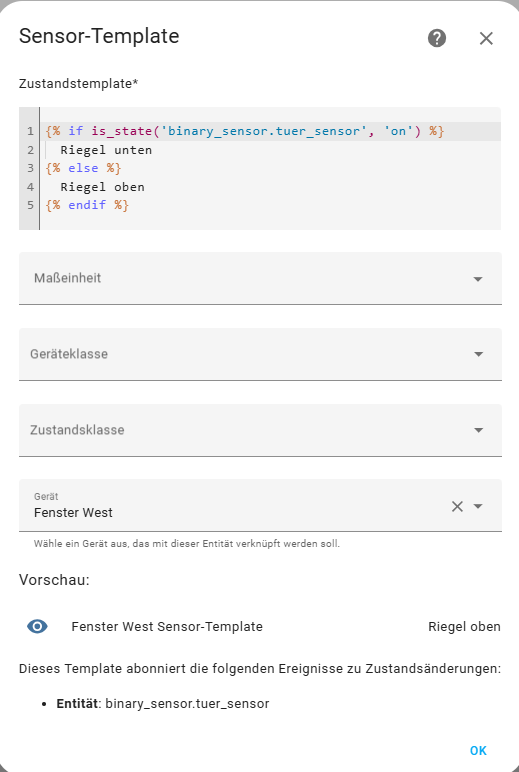Confirm with the OK button
This screenshot has width=519, height=772.
pos(478,750)
